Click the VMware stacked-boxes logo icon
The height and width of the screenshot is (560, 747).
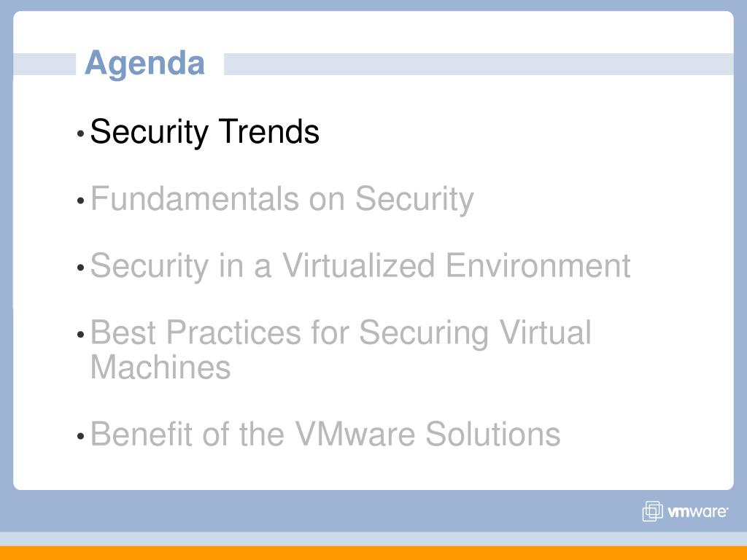pyautogui.click(x=652, y=511)
